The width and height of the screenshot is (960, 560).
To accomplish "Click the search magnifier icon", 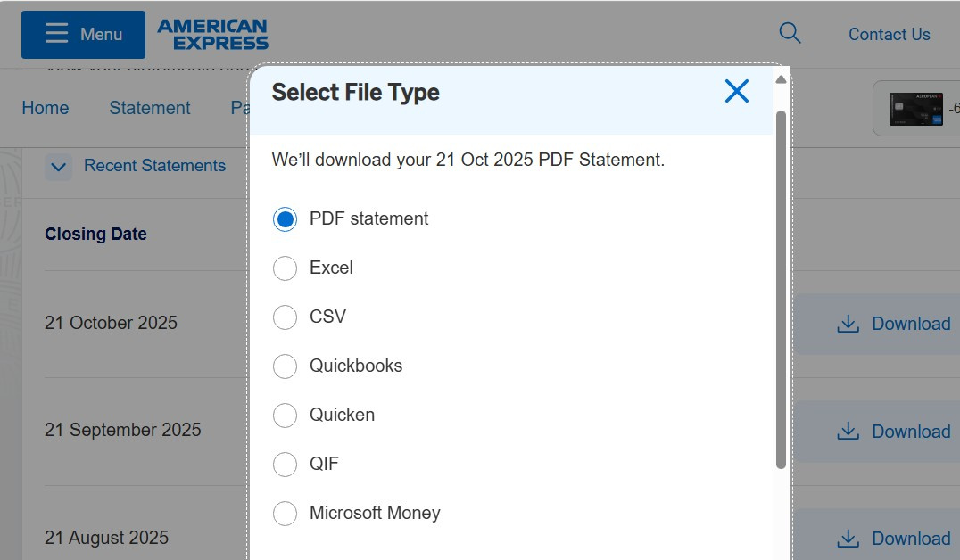I will [790, 34].
